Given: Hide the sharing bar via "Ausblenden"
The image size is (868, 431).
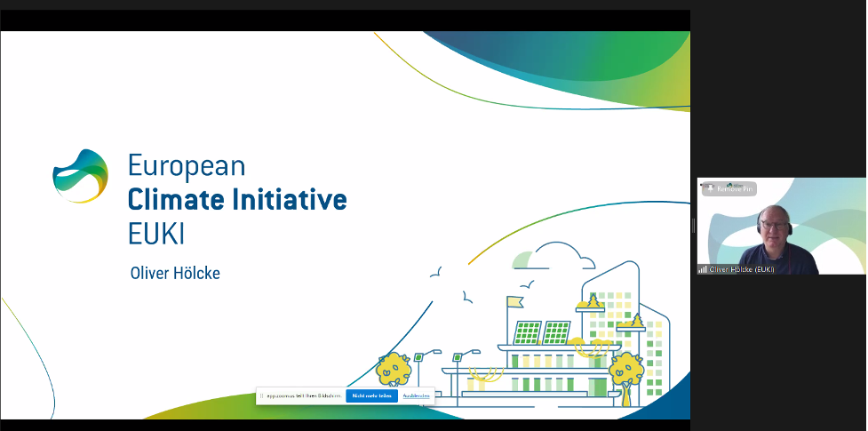Looking at the screenshot, I should coord(417,395).
